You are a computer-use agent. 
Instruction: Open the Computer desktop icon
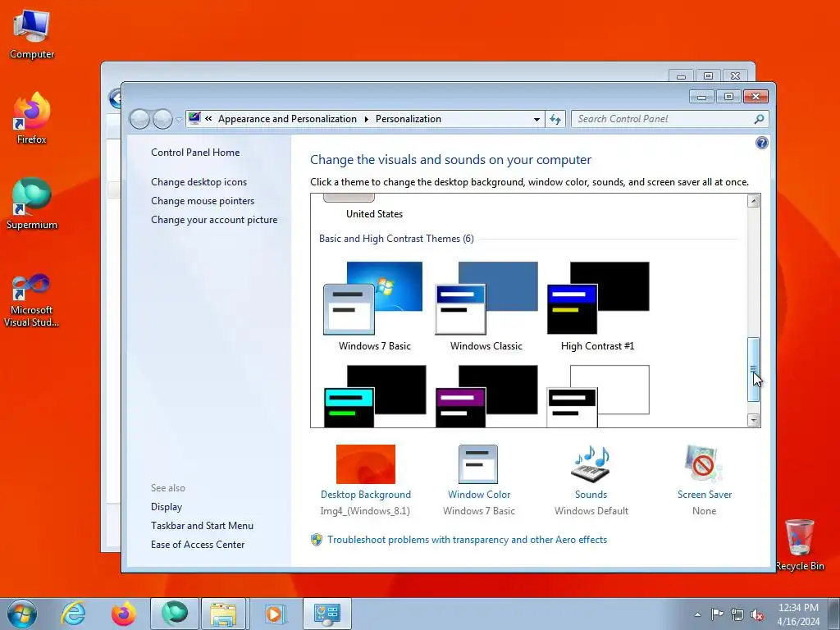[x=32, y=34]
